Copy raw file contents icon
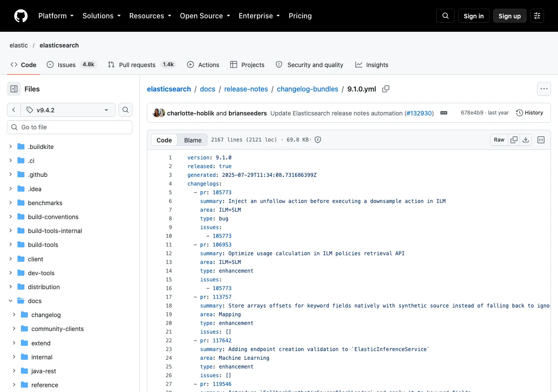558x392 pixels. pos(514,140)
